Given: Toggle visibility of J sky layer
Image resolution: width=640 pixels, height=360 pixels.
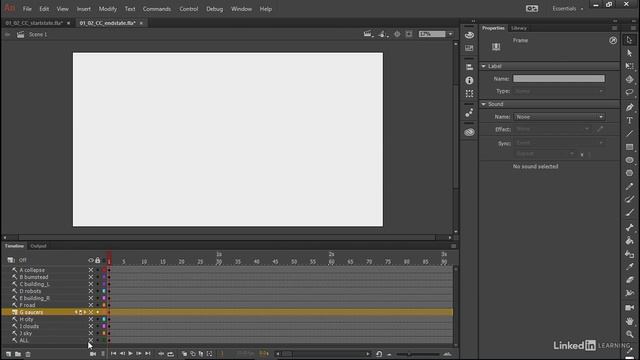Looking at the screenshot, I should [x=91, y=333].
